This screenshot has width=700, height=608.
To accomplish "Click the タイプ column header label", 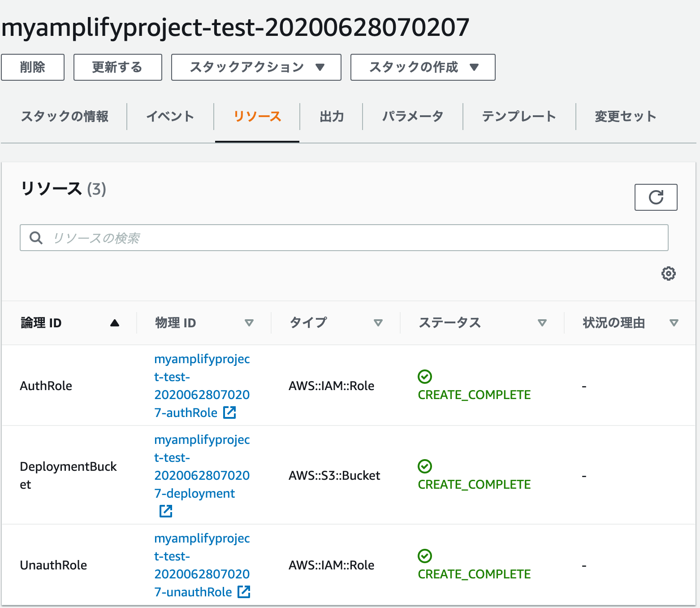I will 308,323.
